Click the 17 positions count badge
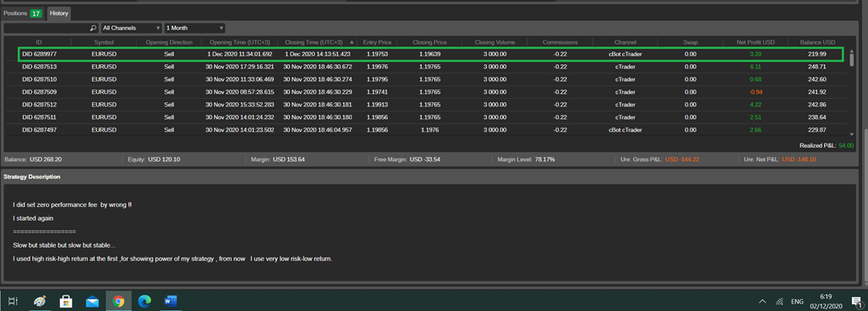 (36, 14)
